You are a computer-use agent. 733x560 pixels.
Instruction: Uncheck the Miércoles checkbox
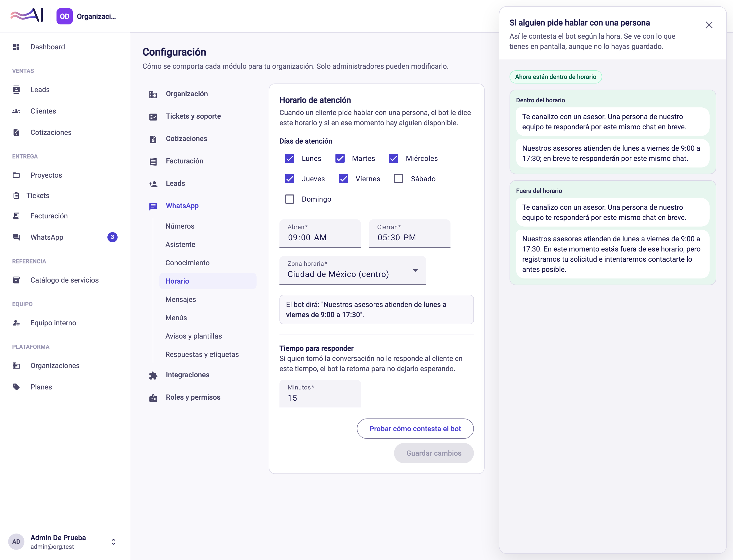[x=394, y=159]
